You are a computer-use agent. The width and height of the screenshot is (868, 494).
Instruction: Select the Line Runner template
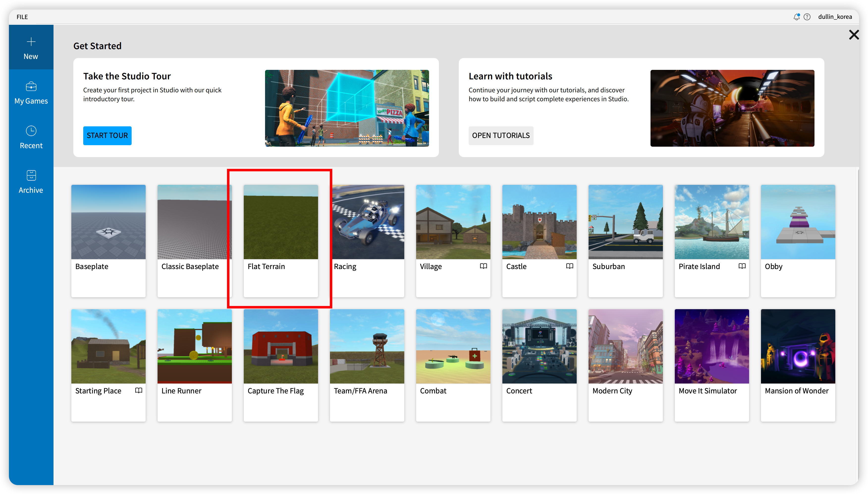[194, 365]
